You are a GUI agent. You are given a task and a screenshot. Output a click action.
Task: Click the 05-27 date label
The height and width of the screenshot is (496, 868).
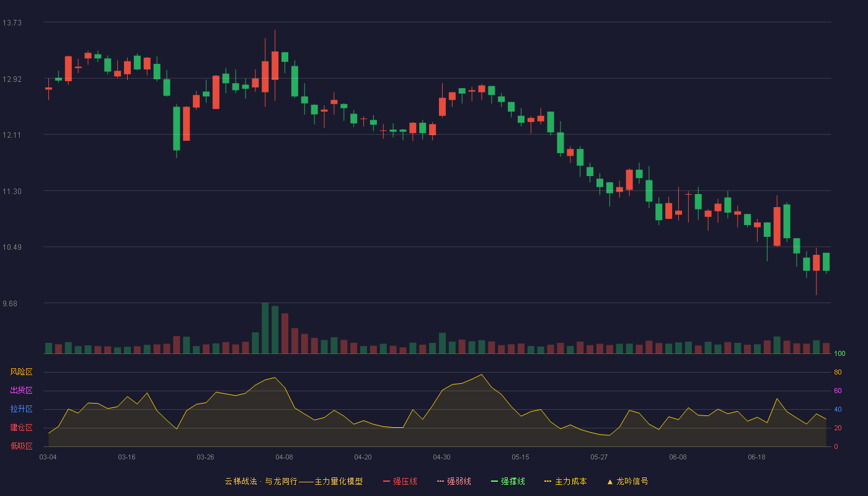point(599,457)
